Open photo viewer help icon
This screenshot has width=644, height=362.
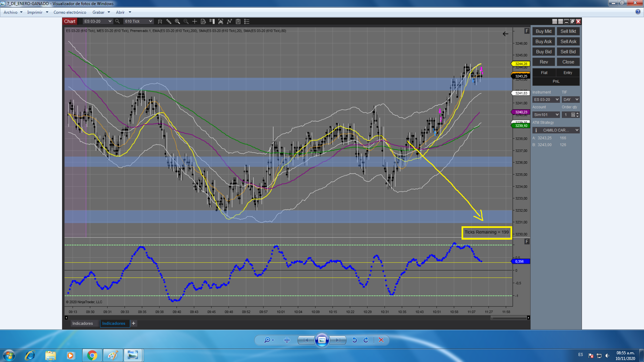638,12
